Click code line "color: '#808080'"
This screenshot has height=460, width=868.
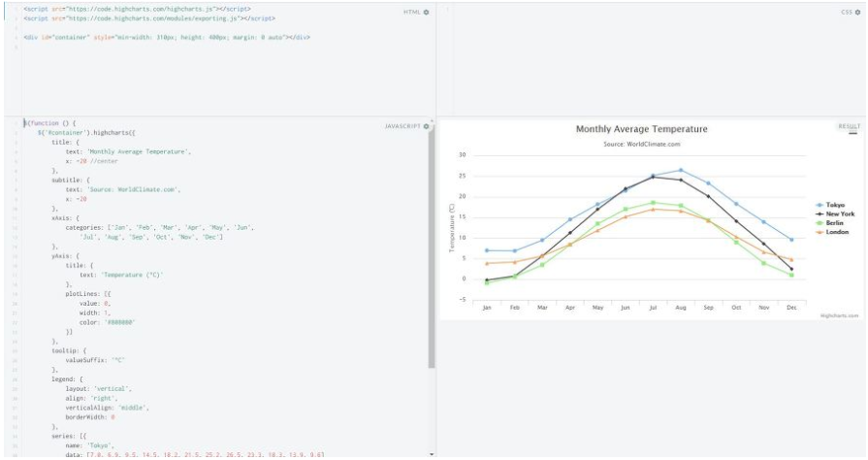click(x=108, y=322)
